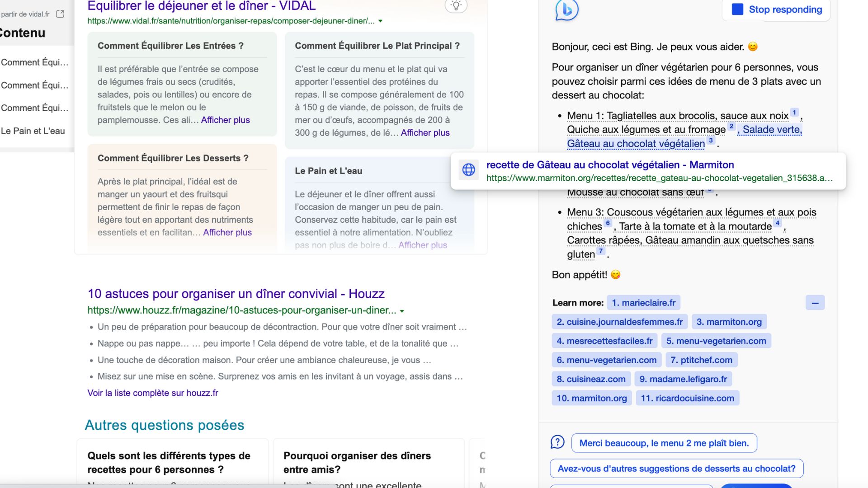Click the Houzz bullet Une touche de décoration maison
868x488 pixels.
264,360
